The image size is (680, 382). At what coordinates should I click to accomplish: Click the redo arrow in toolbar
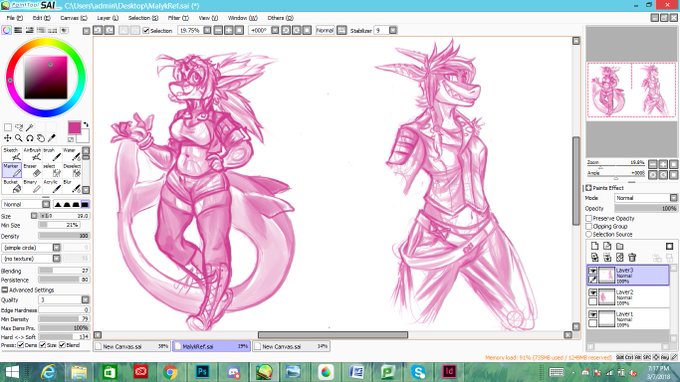pos(109,30)
